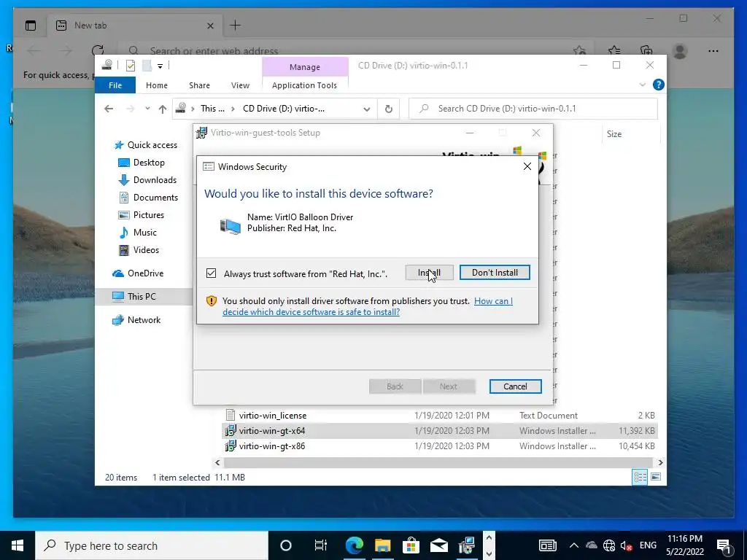Cancel the Virtio-win-guest-tools Setup

[x=516, y=386]
